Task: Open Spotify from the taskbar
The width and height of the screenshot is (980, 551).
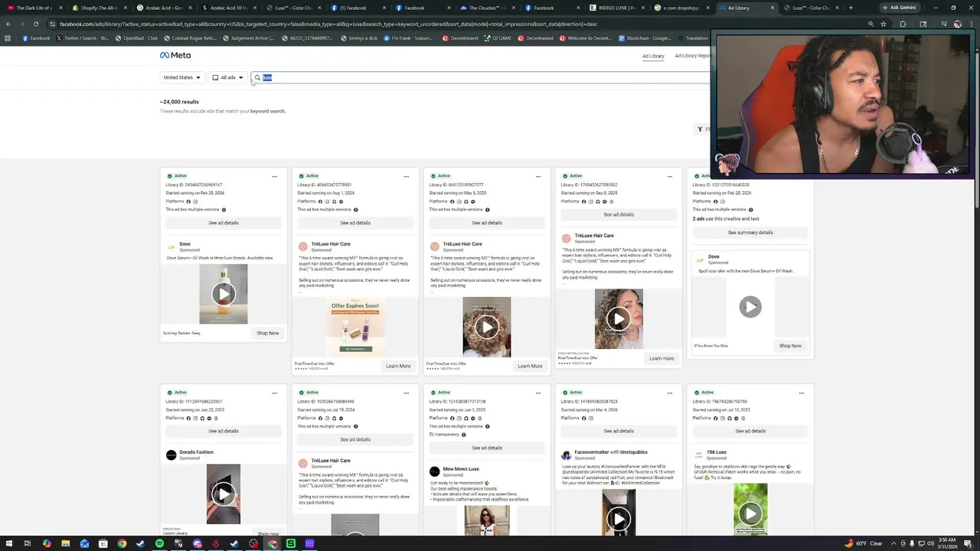Action: pos(159,543)
